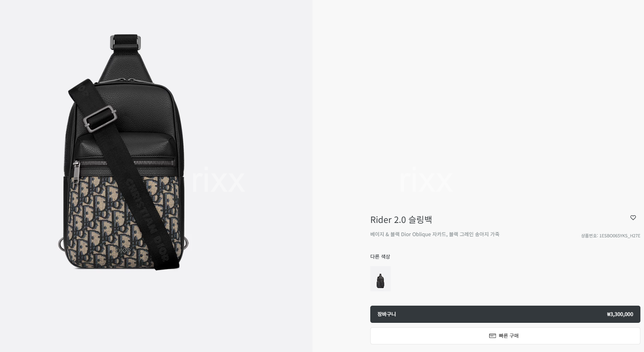Select the black color variant thumbnail
Screen dimensions: 644x352
(380, 278)
